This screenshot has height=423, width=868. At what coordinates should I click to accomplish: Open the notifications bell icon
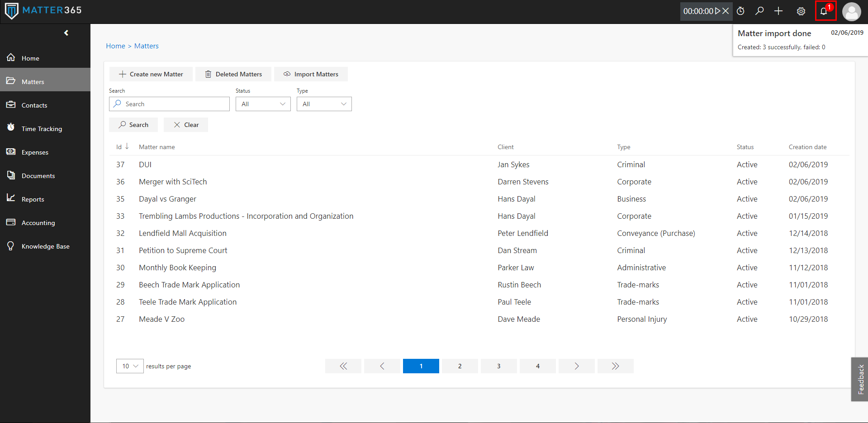825,11
